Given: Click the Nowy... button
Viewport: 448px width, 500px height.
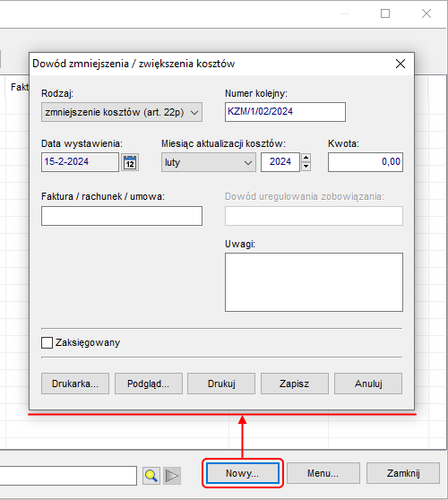Looking at the screenshot, I should tap(243, 473).
